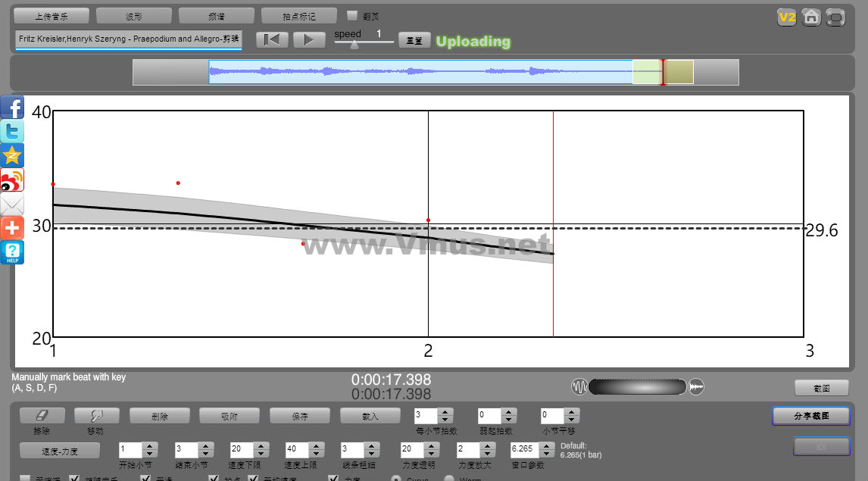Increase 每小节拍数 beats-per-bar stepper value
Viewport: 868px width, 481px height.
[445, 411]
